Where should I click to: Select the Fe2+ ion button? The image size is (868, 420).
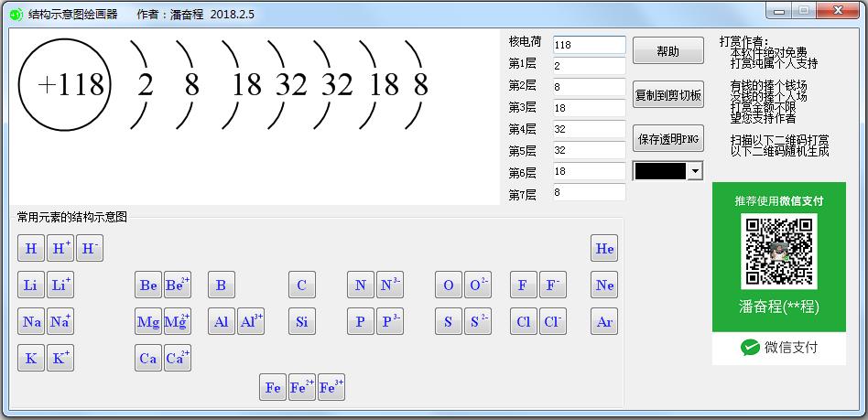(x=302, y=387)
